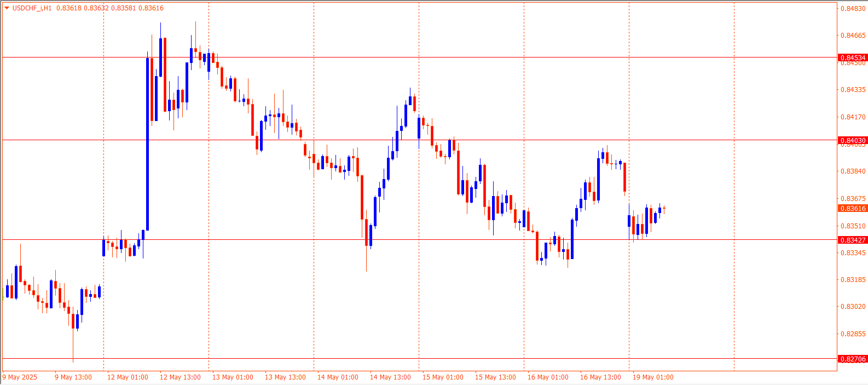The width and height of the screenshot is (868, 385).
Task: Click the 19 May 01:00 time label
Action: click(x=653, y=377)
